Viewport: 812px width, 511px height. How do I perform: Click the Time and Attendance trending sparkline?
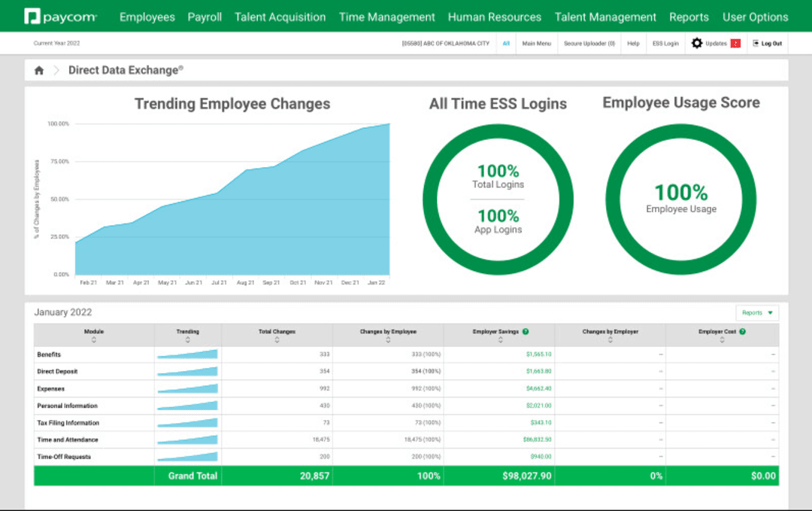click(186, 440)
